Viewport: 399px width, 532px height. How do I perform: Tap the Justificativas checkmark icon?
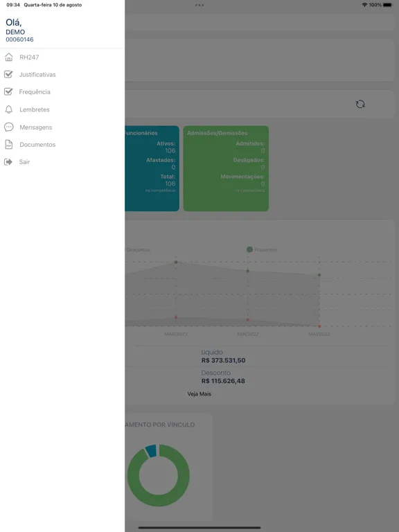(8, 74)
